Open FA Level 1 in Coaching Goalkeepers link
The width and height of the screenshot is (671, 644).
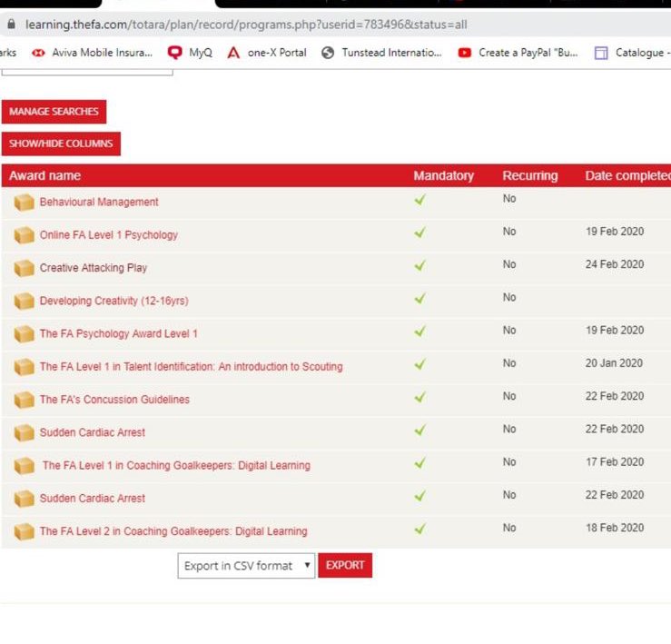tap(176, 466)
